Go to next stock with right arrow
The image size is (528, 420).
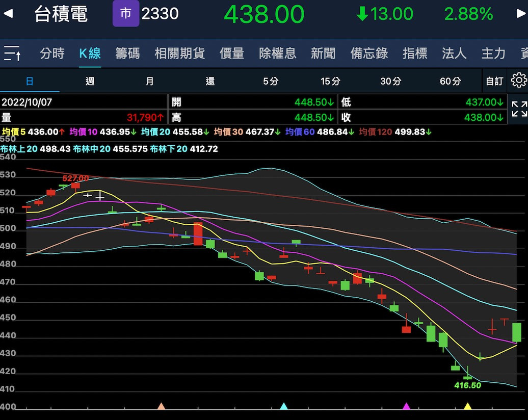(x=520, y=14)
